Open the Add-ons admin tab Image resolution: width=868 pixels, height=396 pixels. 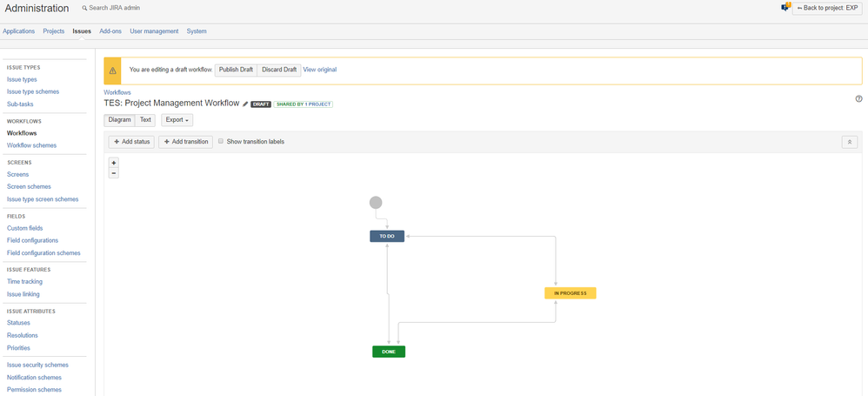point(110,31)
